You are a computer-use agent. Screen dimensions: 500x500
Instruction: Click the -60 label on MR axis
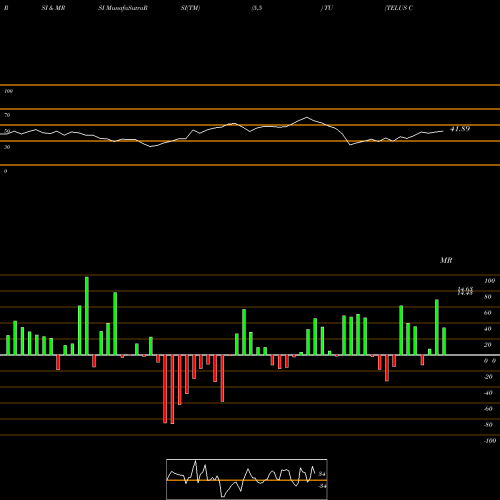point(488,409)
